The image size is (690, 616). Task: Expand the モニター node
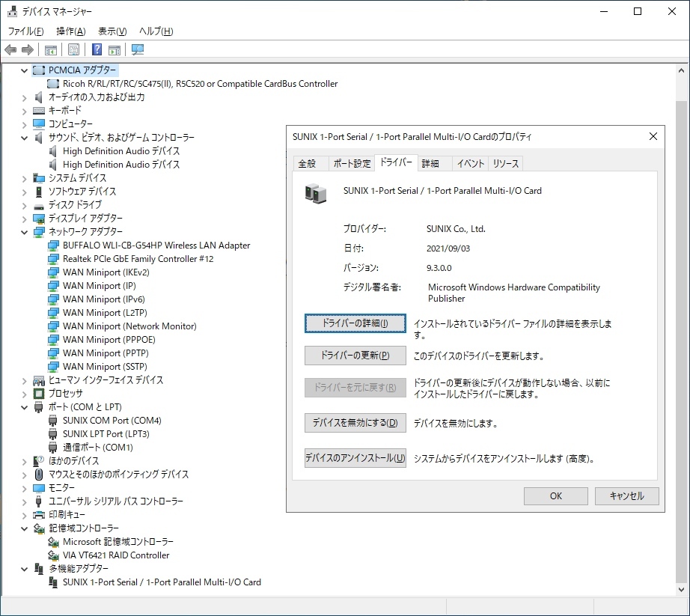coord(24,489)
